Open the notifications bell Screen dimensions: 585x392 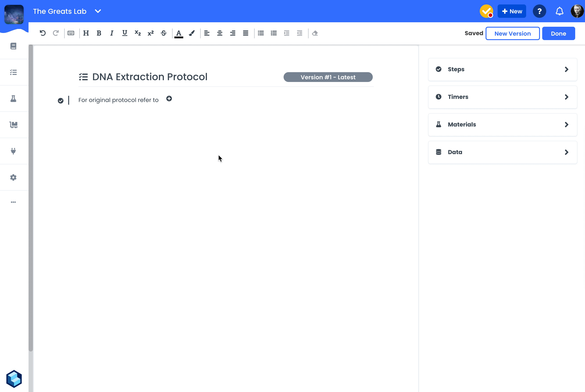pos(560,11)
